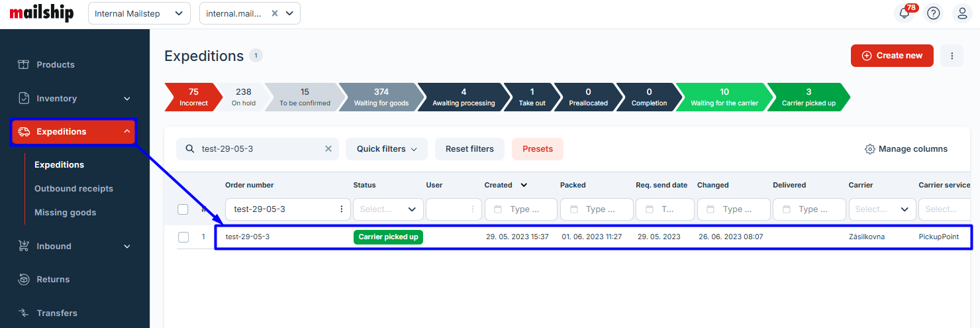Check the checkbox for row test-29-05-3
Image resolution: width=980 pixels, height=328 pixels.
coord(183,237)
